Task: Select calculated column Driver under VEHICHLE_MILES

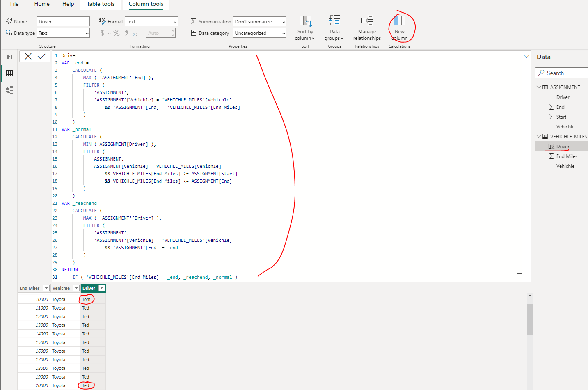Action: [563, 146]
